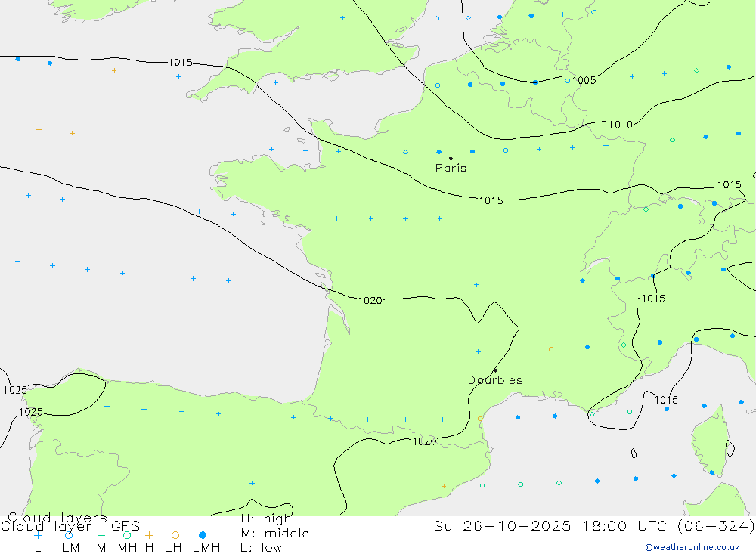Click the 'GFS' model label
This screenshot has width=756, height=554.
tap(125, 525)
